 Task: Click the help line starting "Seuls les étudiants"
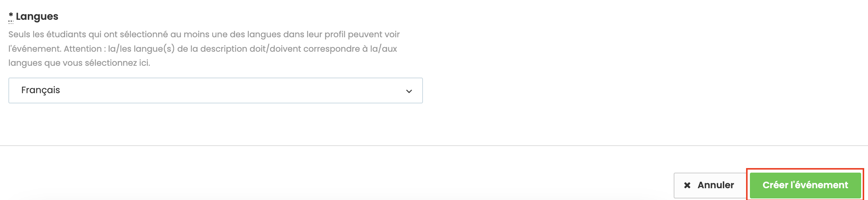pos(204,34)
